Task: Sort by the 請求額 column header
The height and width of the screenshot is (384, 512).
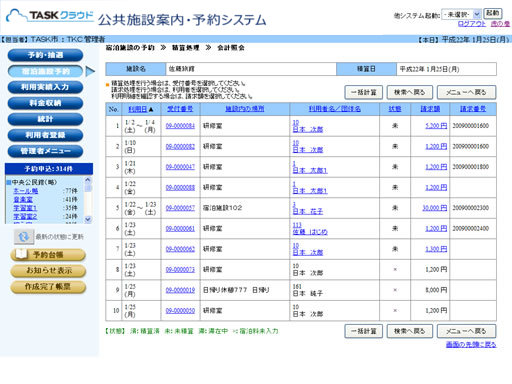Action: [430, 109]
